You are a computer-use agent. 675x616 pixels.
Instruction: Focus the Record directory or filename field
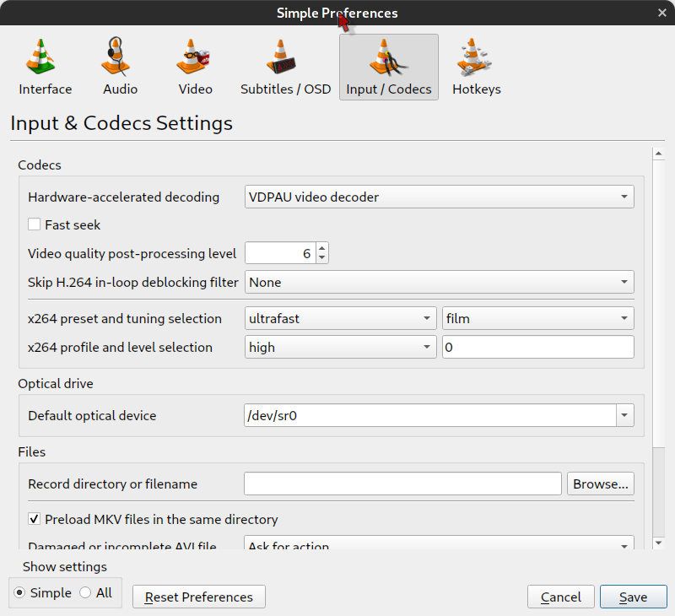point(402,484)
